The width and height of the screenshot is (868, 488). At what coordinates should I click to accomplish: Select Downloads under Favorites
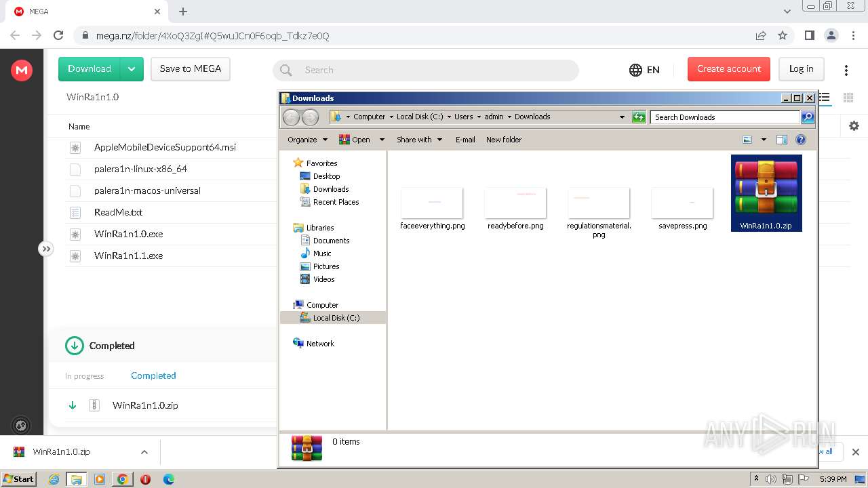[x=324, y=189]
